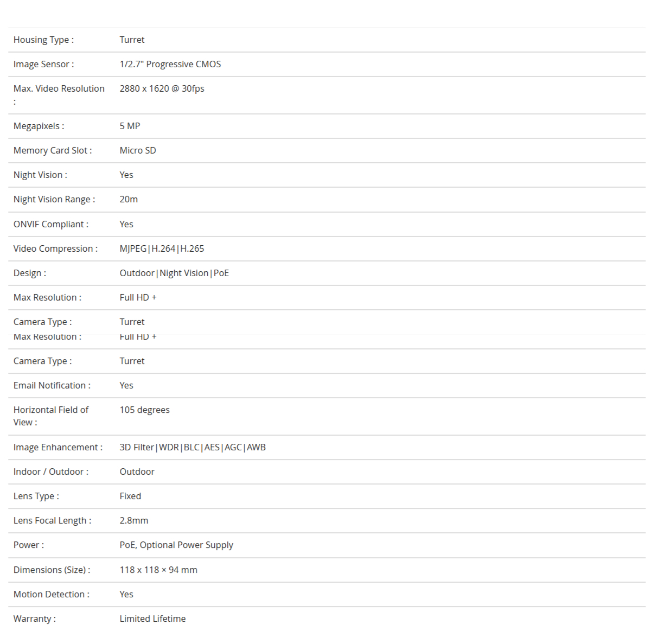Click the 2.8mm focal length value

134,520
